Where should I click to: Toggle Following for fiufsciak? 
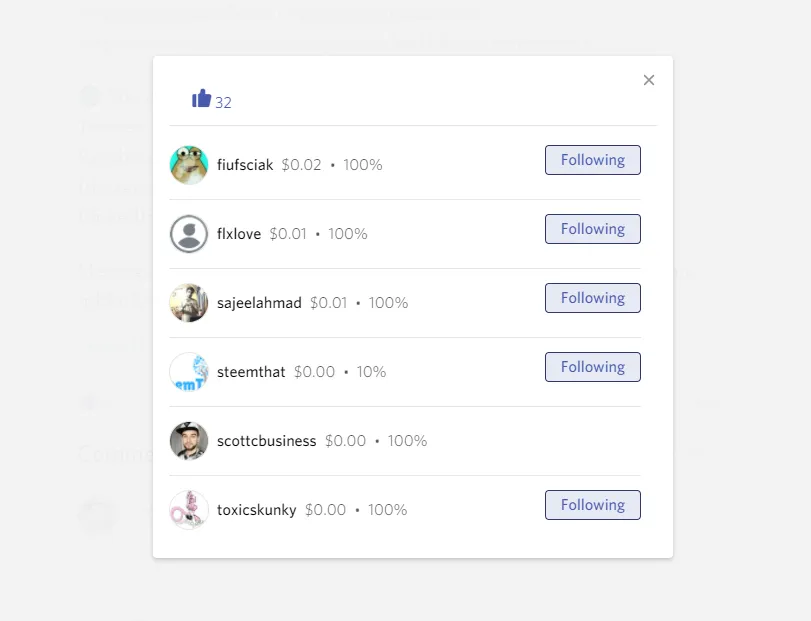point(593,160)
